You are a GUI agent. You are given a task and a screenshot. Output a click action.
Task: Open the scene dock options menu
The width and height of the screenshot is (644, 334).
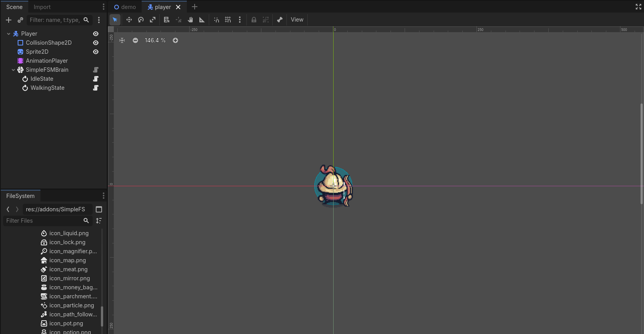pos(99,20)
